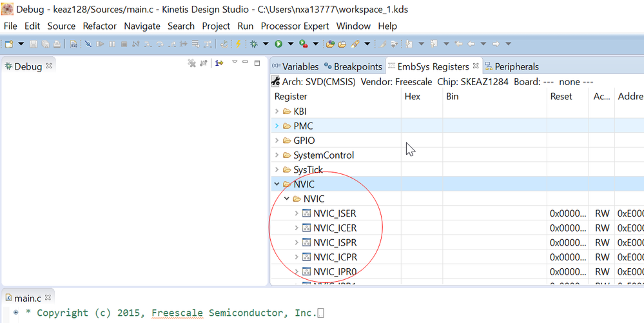Click the Open Task folder icon

342,44
